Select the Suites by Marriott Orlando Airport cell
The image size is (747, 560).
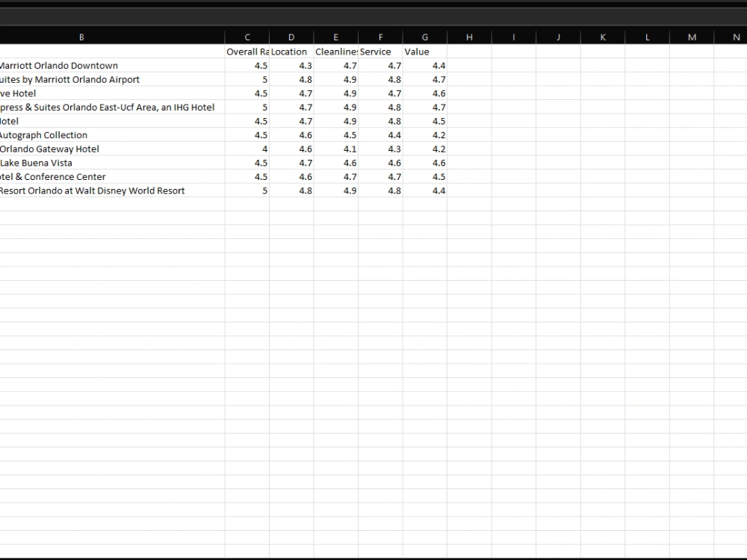112,79
